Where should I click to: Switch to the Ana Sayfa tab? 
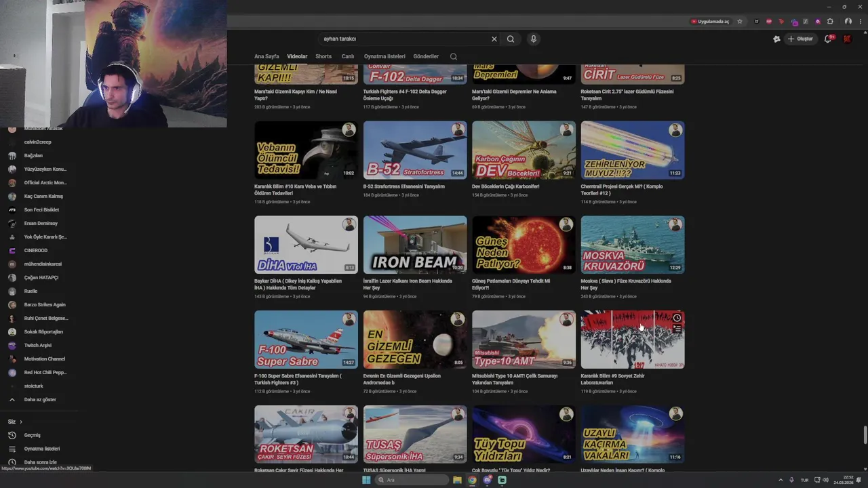[267, 57]
